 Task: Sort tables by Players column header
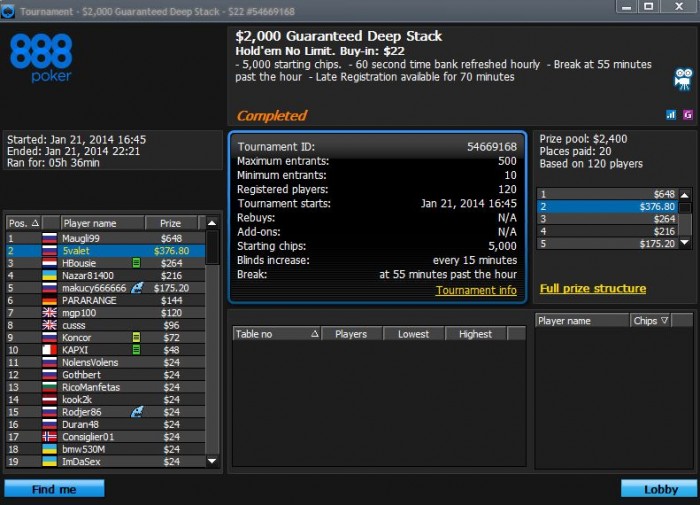coord(351,334)
